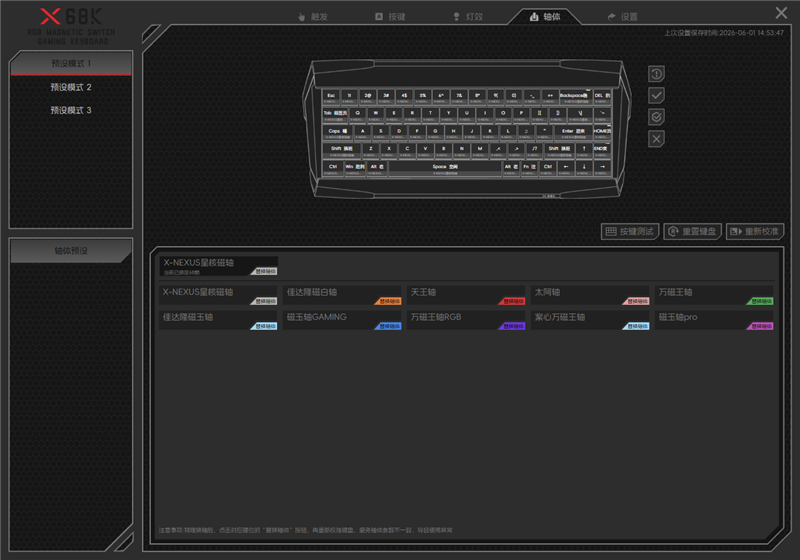Close the X68K application window
The image size is (800, 560).
[x=781, y=13]
